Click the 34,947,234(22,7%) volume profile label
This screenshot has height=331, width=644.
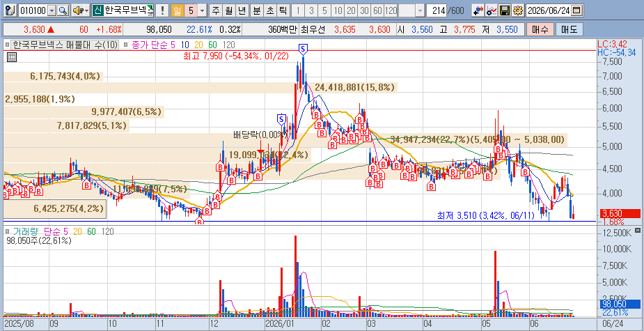[477, 139]
